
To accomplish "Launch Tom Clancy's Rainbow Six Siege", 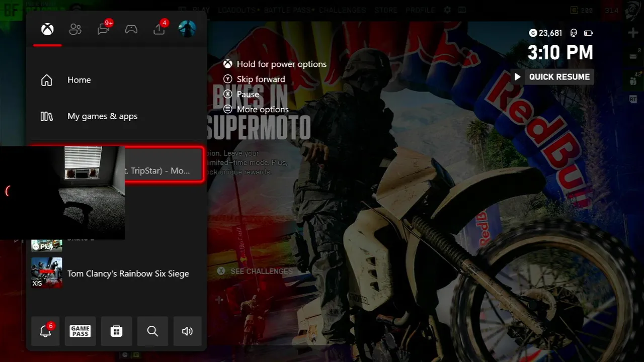I will [116, 273].
